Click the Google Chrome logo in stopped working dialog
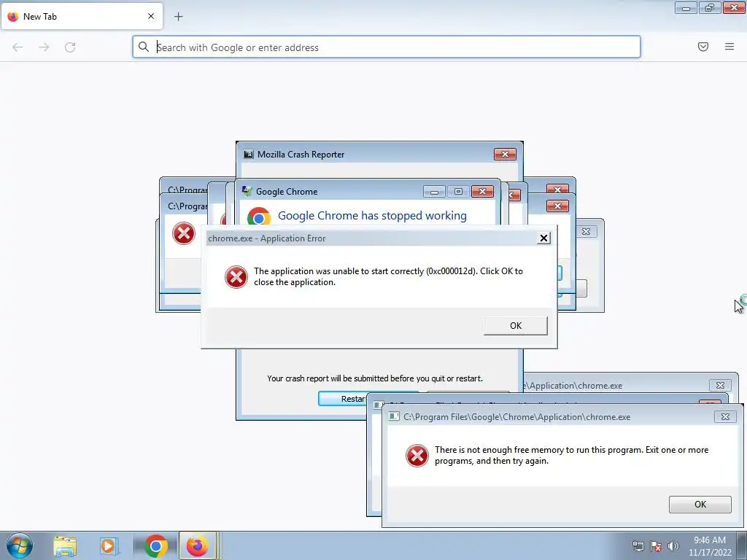 (259, 217)
